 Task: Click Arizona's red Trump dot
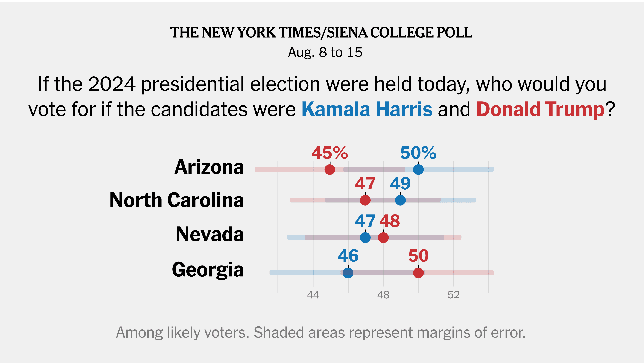click(330, 169)
